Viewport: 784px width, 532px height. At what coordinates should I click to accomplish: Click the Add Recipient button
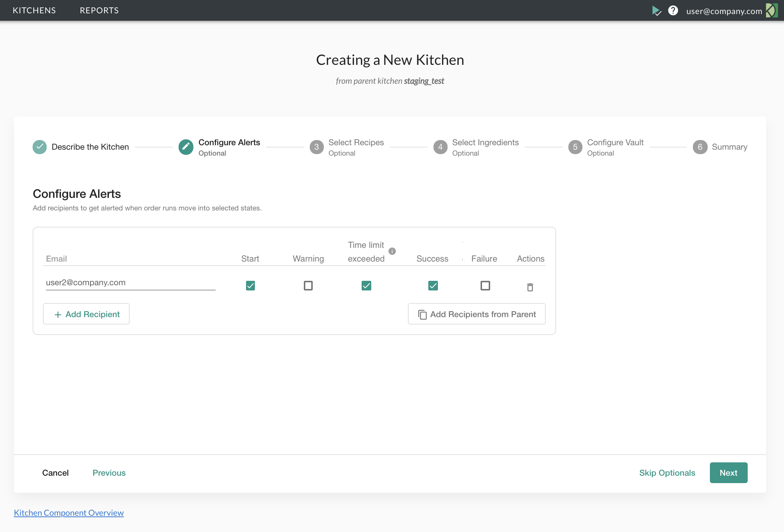click(86, 314)
